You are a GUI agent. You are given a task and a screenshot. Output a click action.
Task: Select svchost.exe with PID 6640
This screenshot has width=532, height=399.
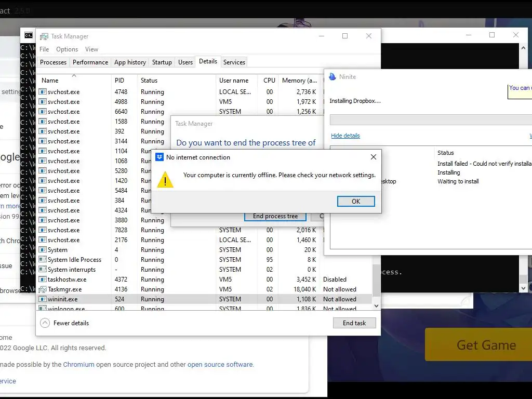[x=180, y=111]
